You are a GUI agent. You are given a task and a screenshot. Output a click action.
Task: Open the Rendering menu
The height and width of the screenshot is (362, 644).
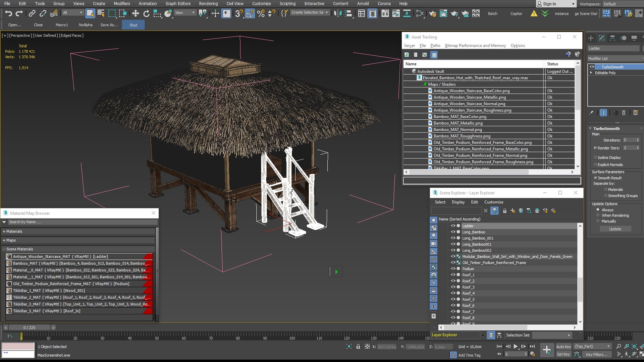pyautogui.click(x=208, y=3)
